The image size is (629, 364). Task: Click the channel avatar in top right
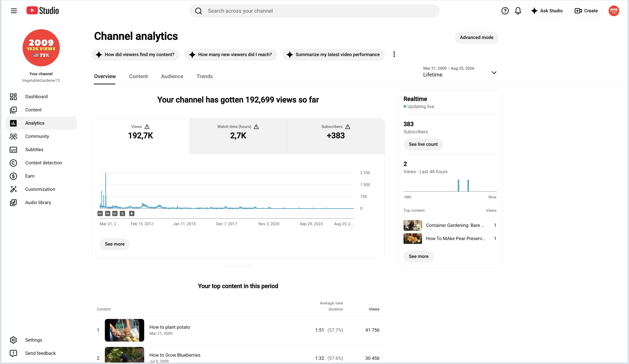[614, 11]
